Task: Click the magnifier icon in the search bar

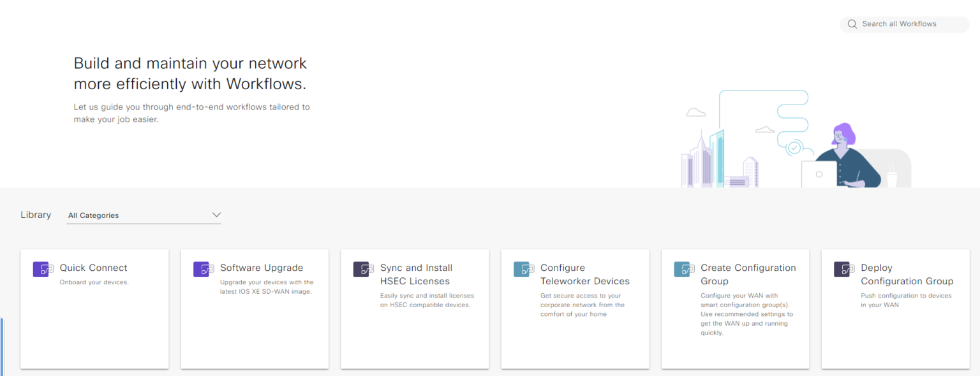Action: coord(852,24)
